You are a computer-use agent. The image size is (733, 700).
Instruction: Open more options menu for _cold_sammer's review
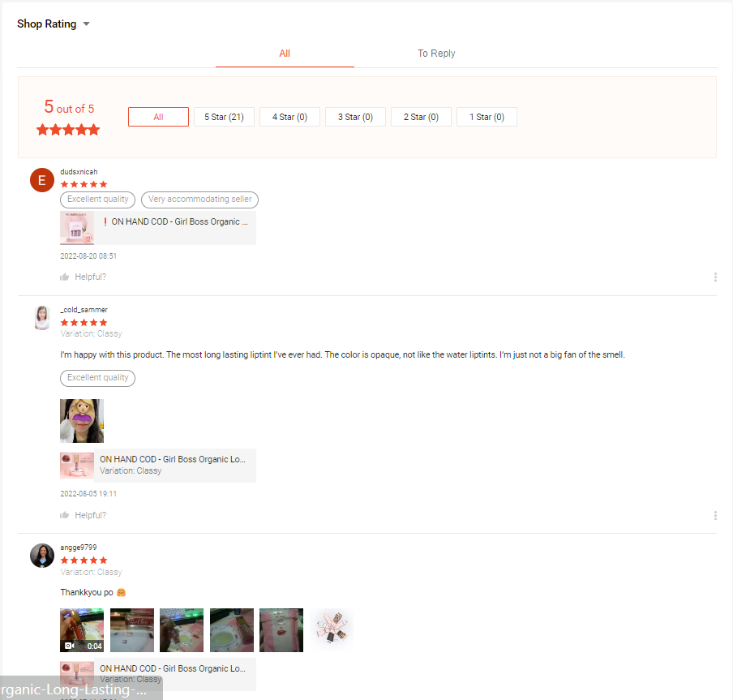[715, 515]
